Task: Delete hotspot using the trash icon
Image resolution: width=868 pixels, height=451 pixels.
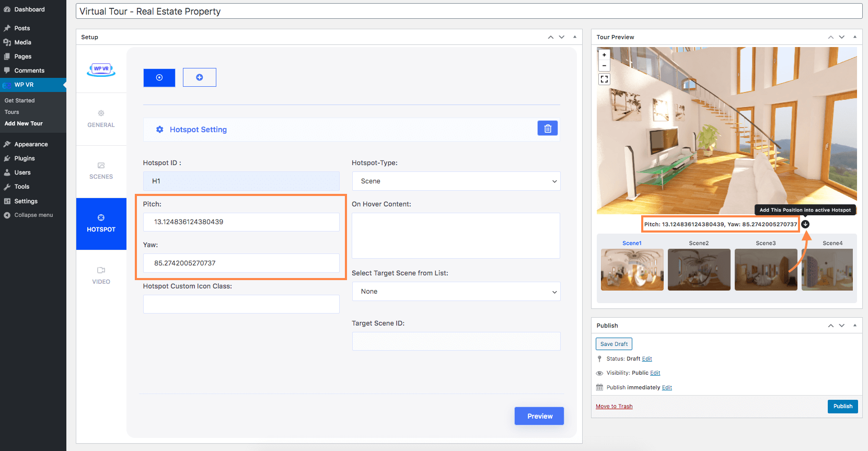Action: pyautogui.click(x=547, y=129)
